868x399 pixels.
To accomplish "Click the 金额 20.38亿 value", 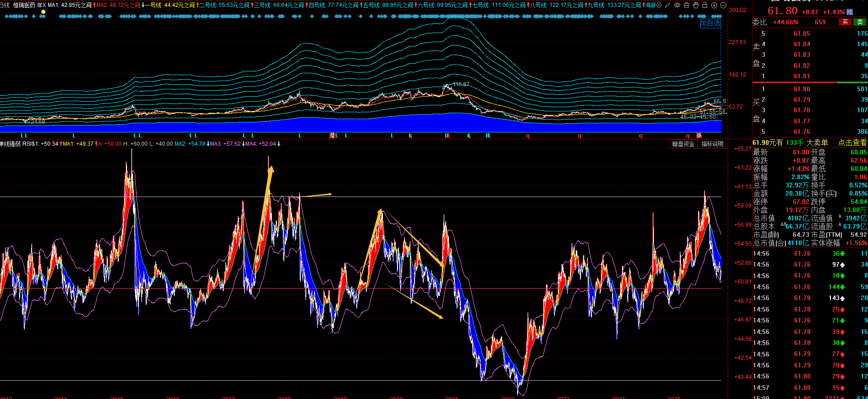I will 797,193.
